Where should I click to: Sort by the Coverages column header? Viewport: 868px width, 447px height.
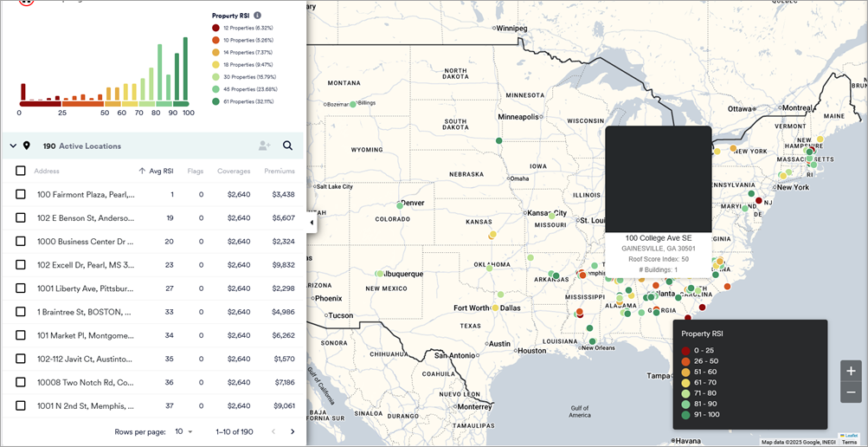point(234,172)
